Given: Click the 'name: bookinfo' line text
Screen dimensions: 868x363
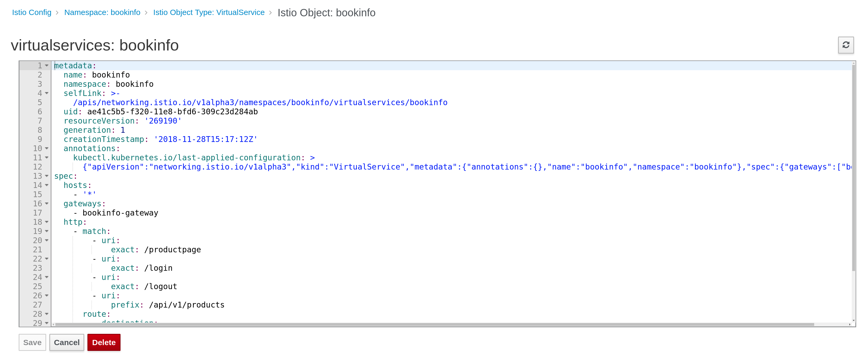Looking at the screenshot, I should pos(97,75).
